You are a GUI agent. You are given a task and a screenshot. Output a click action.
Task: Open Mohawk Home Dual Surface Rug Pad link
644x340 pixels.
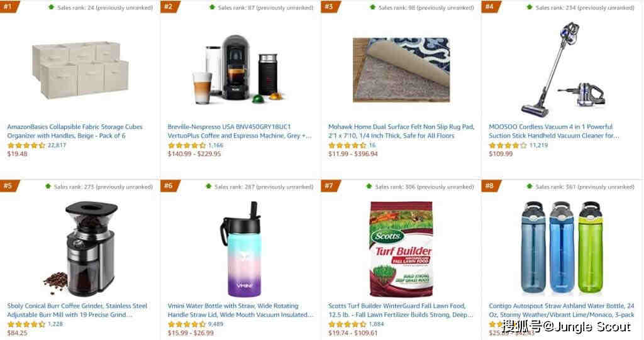[x=401, y=131]
